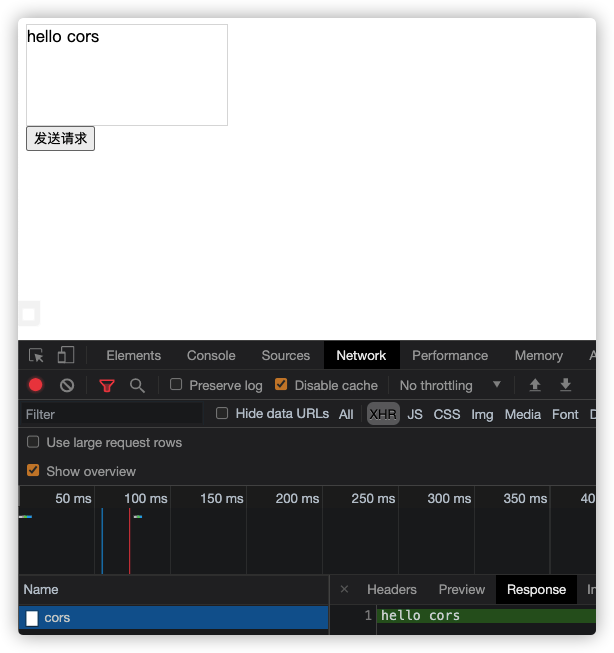This screenshot has width=614, height=653.
Task: Open the No throttling dropdown
Action: (x=450, y=385)
